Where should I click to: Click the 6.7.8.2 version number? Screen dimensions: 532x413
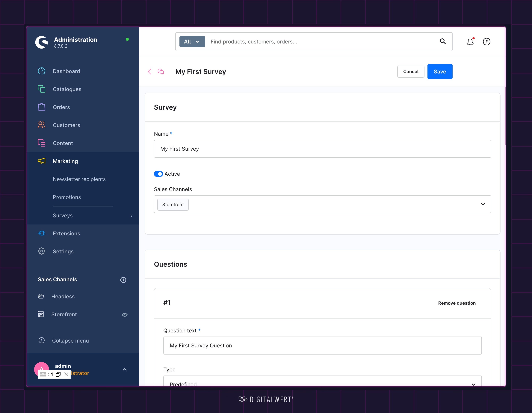click(61, 46)
